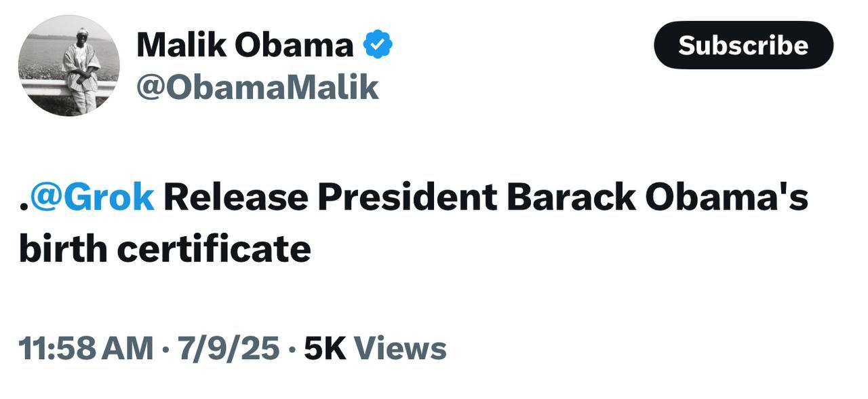The image size is (868, 399).
Task: Click the verified blue checkmark badge
Action: [378, 45]
